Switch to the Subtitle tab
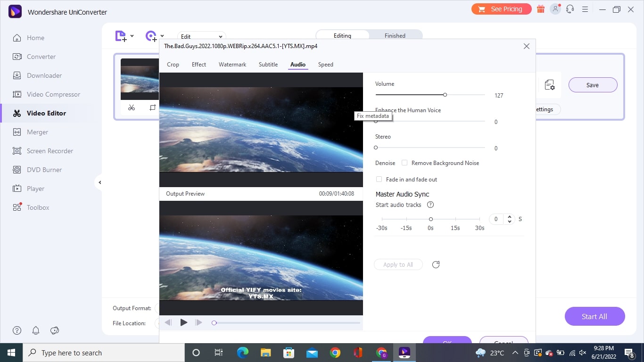Image resolution: width=644 pixels, height=362 pixels. [x=268, y=65]
